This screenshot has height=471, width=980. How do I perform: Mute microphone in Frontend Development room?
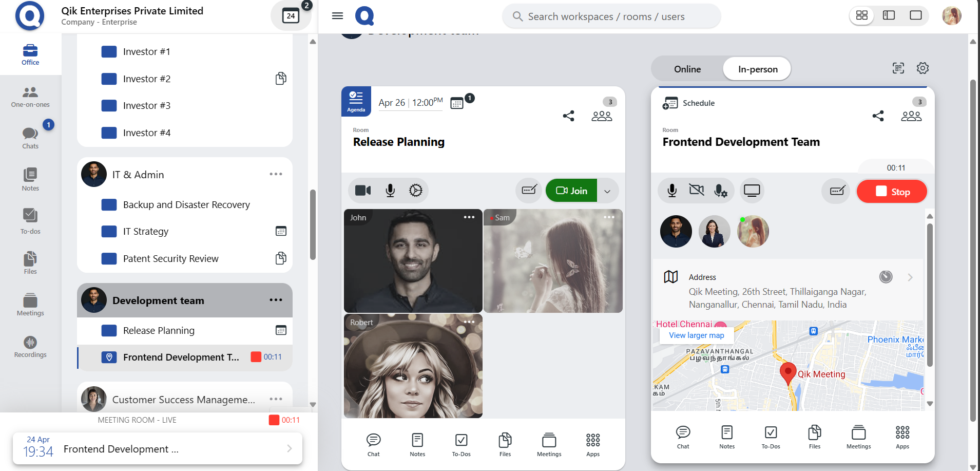tap(671, 191)
